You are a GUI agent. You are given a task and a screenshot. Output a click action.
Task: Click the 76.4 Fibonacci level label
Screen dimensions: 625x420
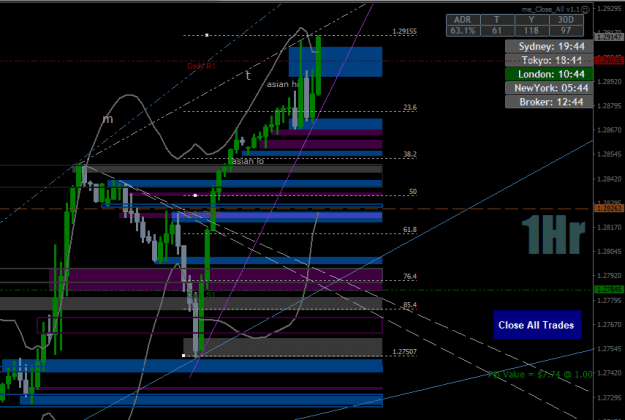tap(410, 276)
